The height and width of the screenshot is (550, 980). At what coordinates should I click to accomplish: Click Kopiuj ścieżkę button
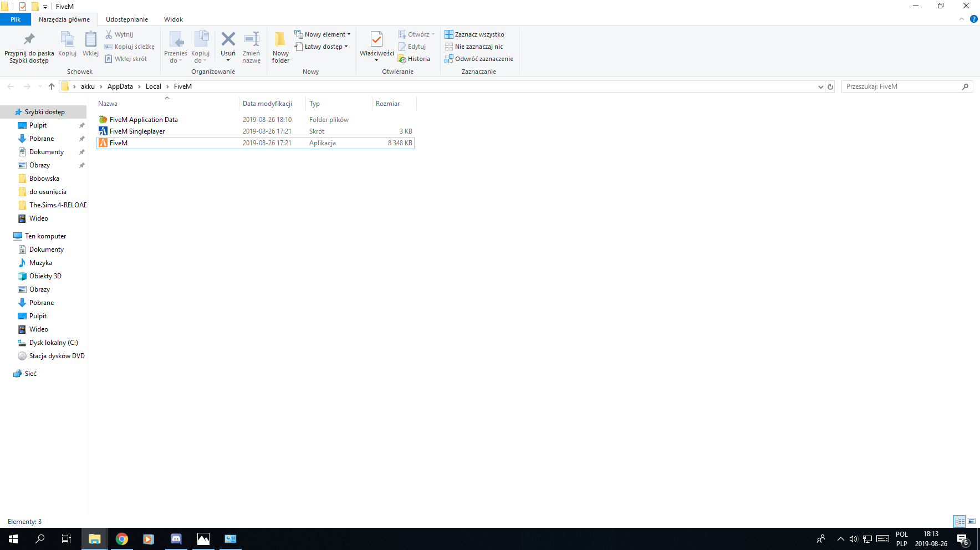[130, 47]
